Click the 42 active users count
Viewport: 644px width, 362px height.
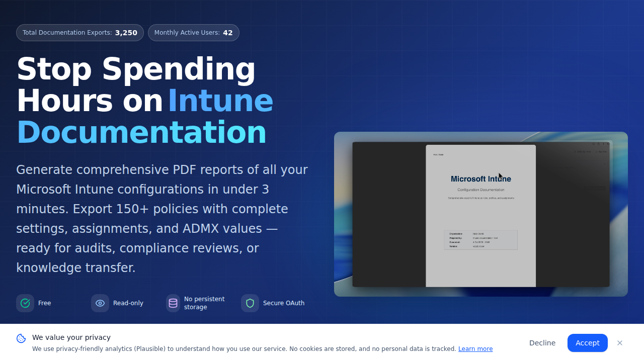point(228,33)
